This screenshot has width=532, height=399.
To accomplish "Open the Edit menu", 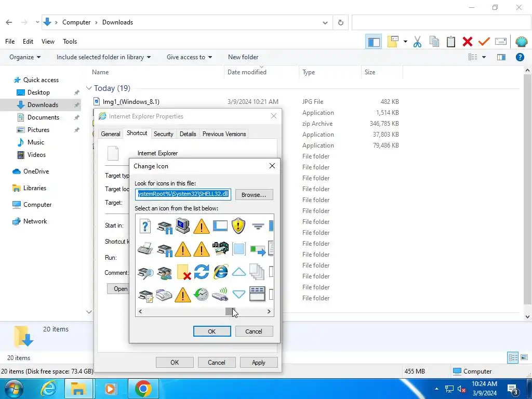I will [28, 42].
